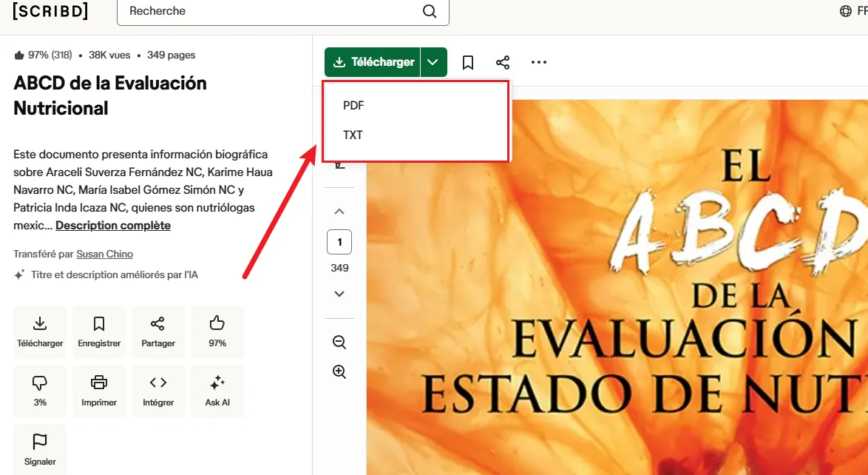The height and width of the screenshot is (475, 868).
Task: Click the document cover page image
Action: tap(617, 287)
